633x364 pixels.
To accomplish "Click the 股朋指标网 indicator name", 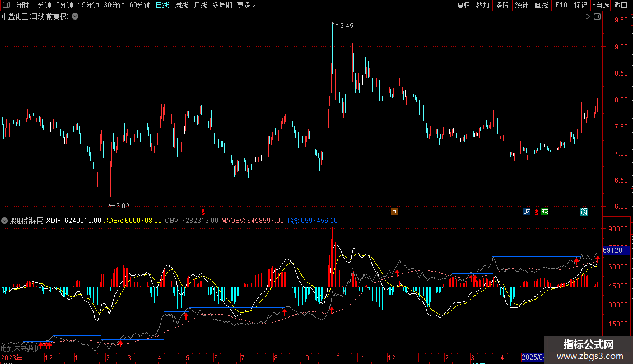I will point(27,221).
